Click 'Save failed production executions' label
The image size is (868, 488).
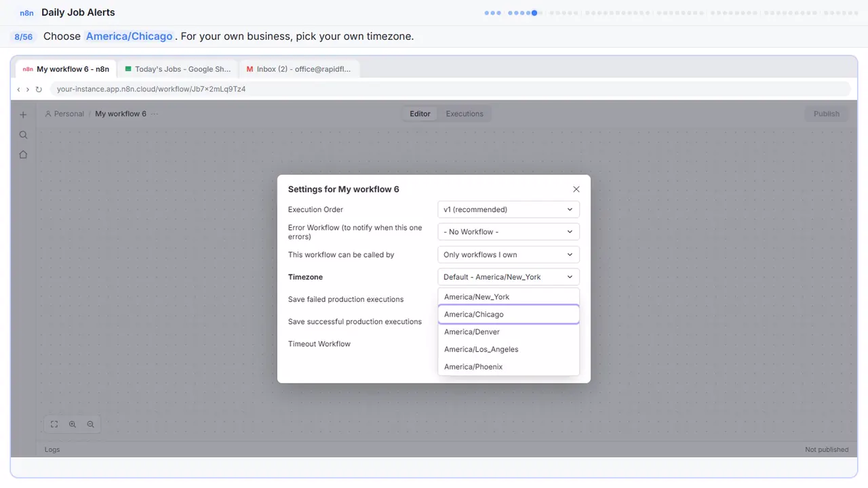click(346, 300)
